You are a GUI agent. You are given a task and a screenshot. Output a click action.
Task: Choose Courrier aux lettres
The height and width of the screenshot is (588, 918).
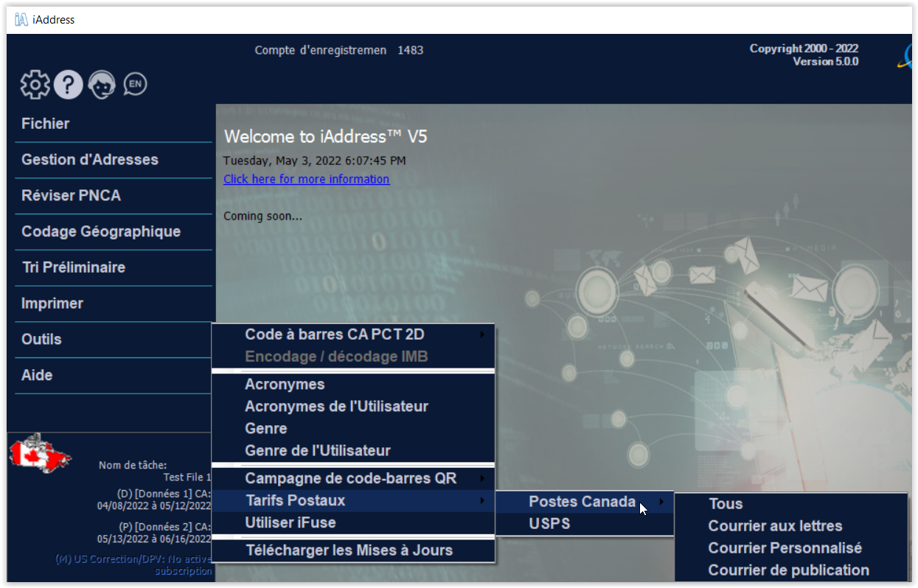791,526
